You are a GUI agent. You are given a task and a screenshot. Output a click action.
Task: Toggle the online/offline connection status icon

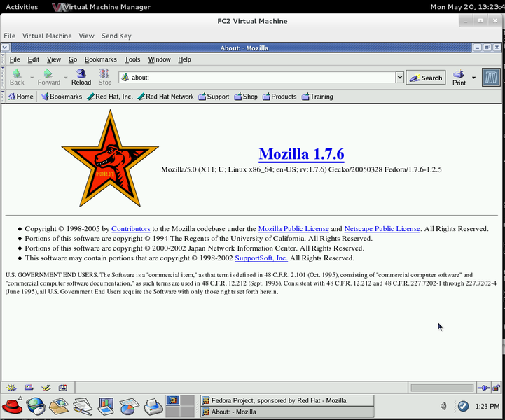(x=483, y=387)
